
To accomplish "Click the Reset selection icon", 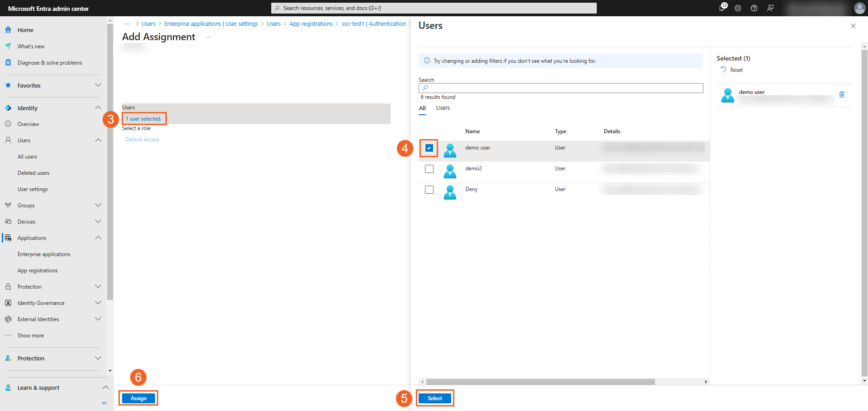I will pyautogui.click(x=724, y=70).
